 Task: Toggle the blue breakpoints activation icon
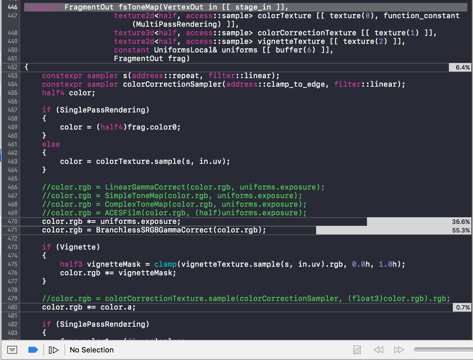coord(33,350)
